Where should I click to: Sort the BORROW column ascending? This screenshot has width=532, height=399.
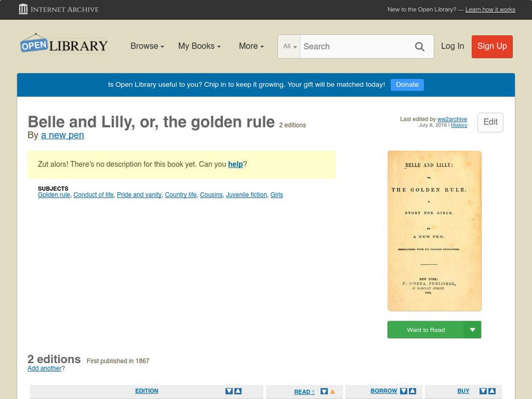coord(412,391)
